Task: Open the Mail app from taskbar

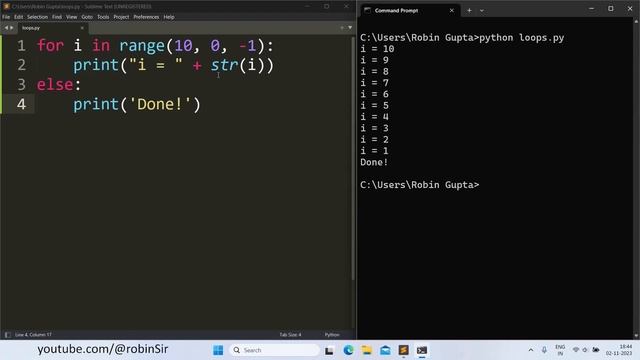Action: [385, 350]
